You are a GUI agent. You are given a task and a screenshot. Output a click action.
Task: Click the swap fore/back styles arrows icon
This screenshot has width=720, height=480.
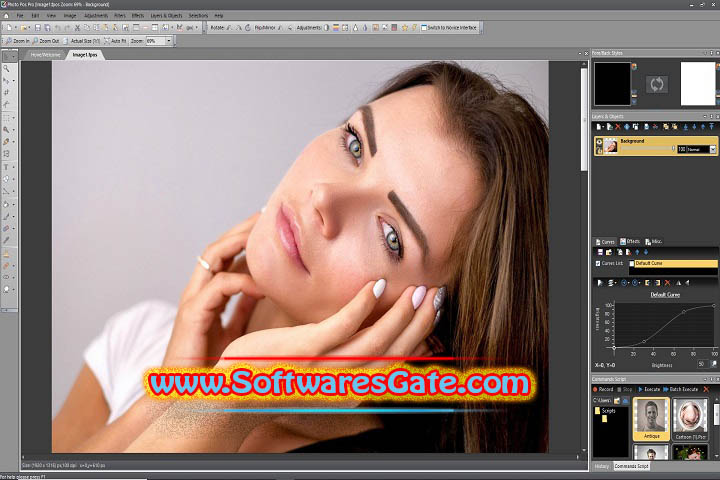pyautogui.click(x=657, y=84)
